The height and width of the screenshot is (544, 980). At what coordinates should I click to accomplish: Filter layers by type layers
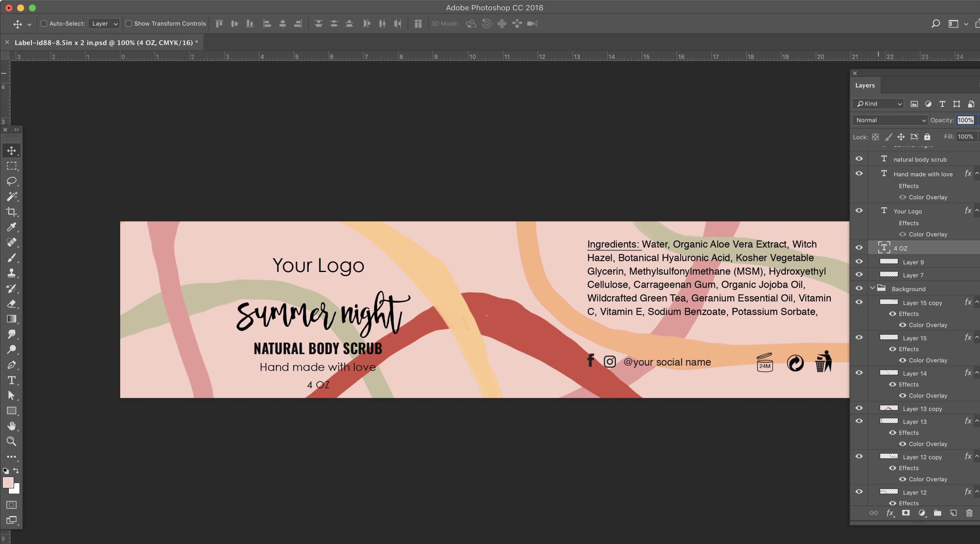click(942, 104)
